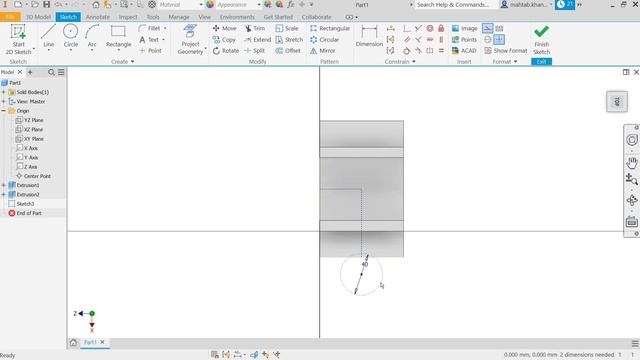Switch to the Inspect tab
The image size is (640, 360).
128,17
